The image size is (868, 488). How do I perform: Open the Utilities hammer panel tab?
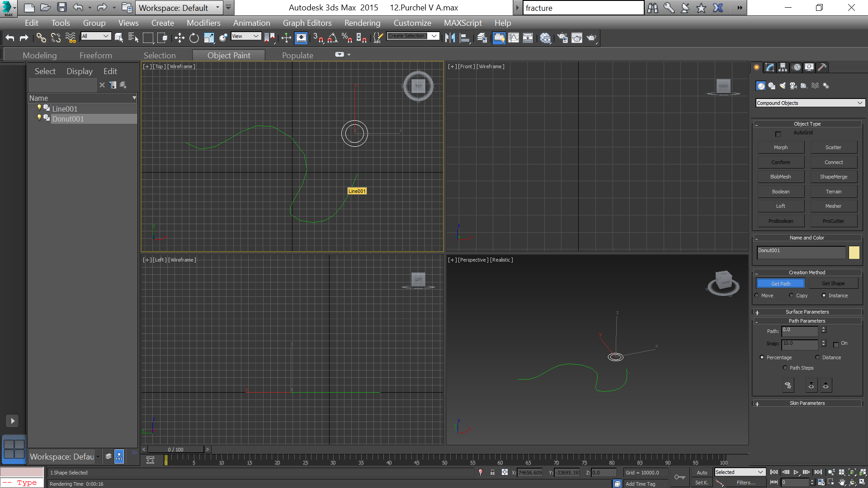pyautogui.click(x=822, y=67)
